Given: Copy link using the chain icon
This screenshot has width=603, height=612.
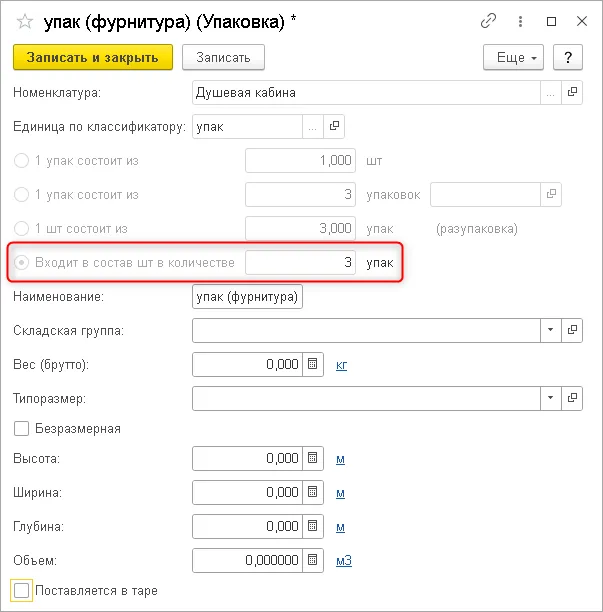Looking at the screenshot, I should point(488,21).
